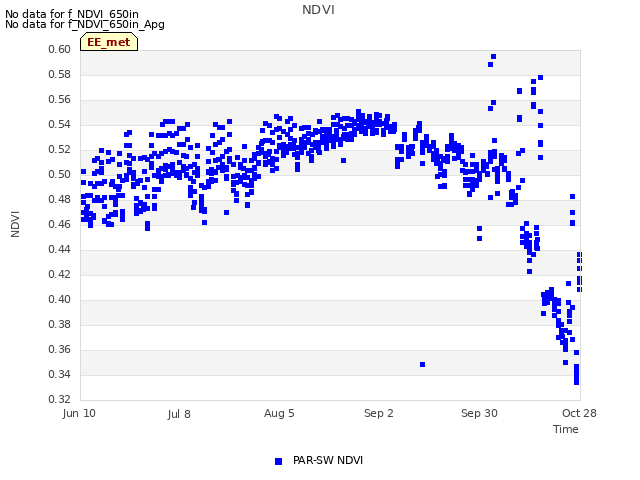
Task: Click the Oct 28 x-axis label
Action: (x=579, y=413)
